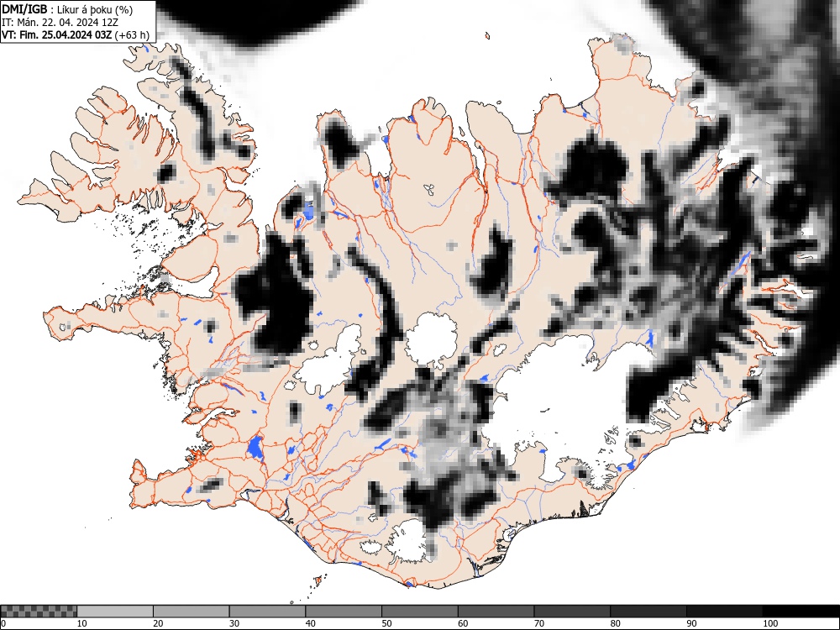Screen dimensions: 840x630
Task: Click the '30' scale label
Action: pos(234,623)
